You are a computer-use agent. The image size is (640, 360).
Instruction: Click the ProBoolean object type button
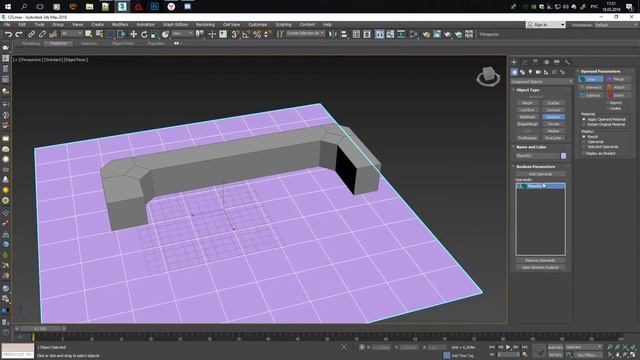(x=527, y=138)
